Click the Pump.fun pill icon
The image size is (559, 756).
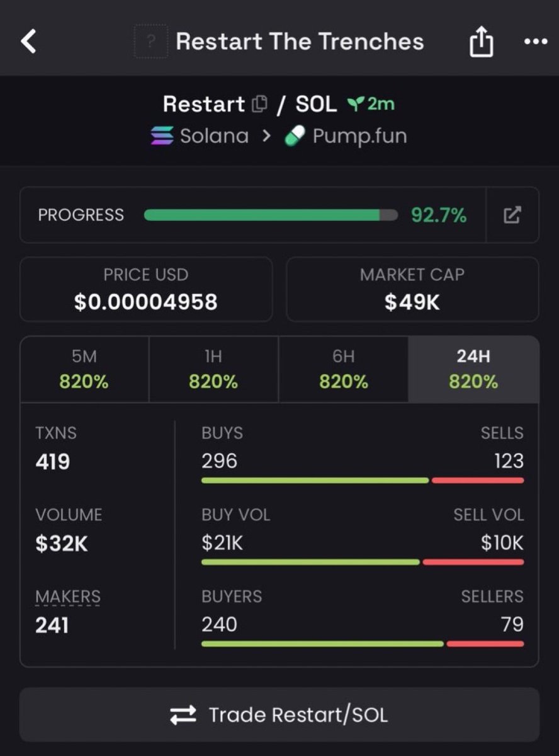coord(295,135)
